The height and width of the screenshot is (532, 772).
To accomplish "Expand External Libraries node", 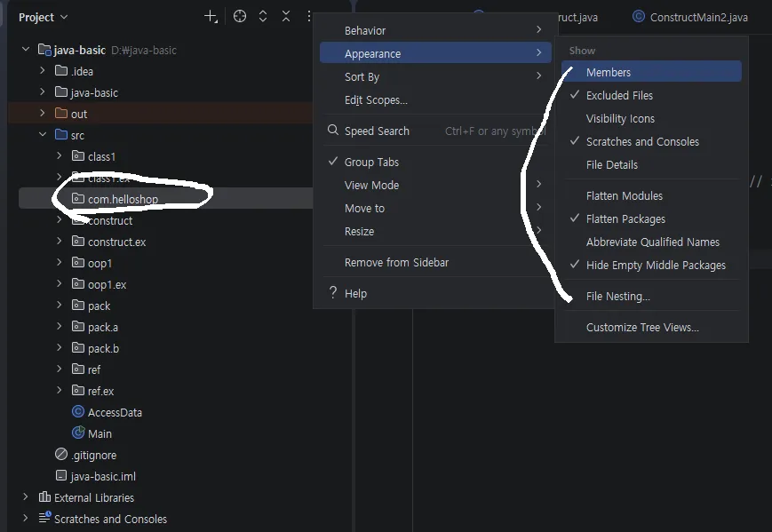I will (x=26, y=497).
